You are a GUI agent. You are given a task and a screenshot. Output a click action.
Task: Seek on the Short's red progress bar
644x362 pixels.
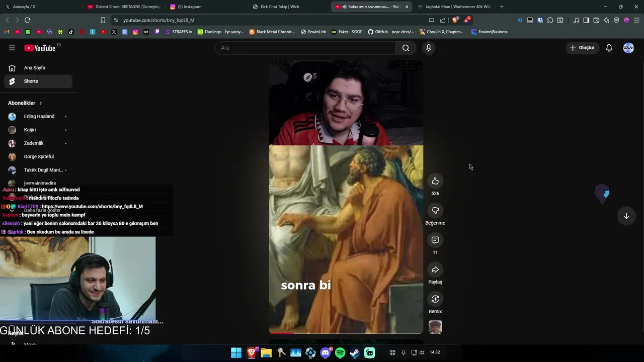coord(346,333)
